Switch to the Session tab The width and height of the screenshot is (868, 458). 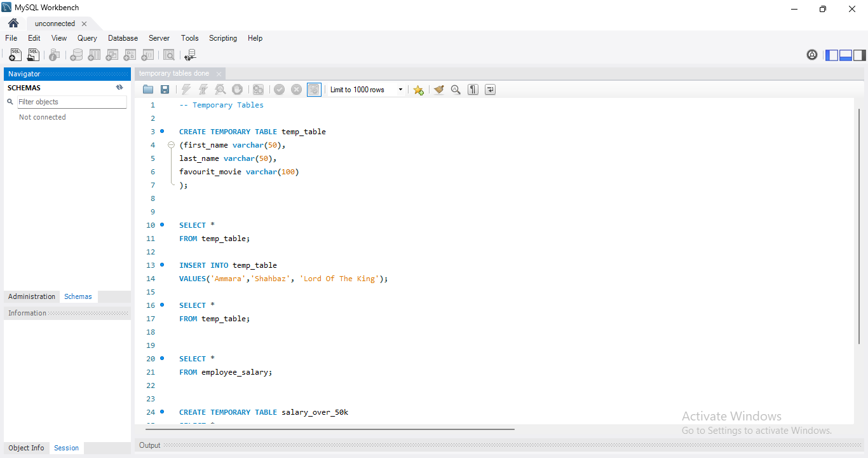[x=67, y=448]
